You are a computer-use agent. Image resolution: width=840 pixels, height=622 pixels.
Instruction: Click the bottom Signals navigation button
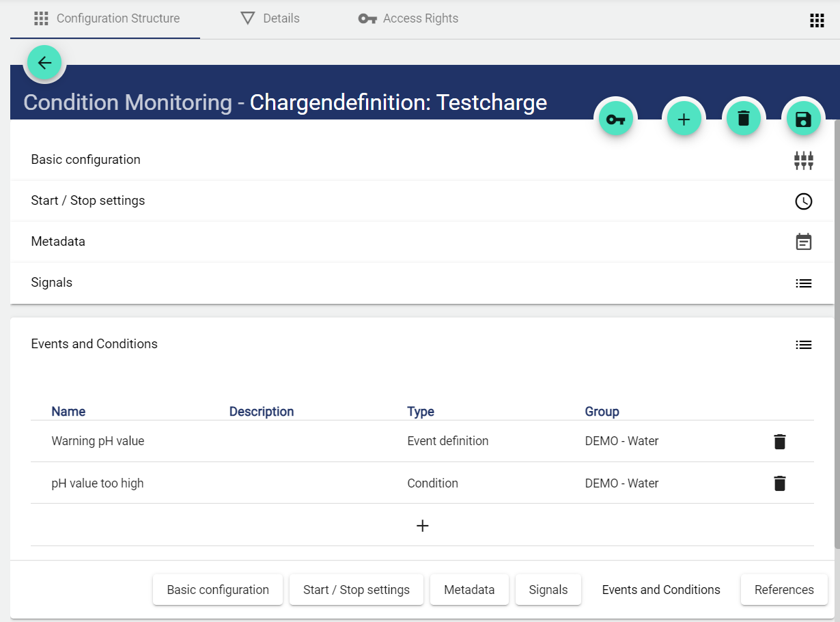548,590
